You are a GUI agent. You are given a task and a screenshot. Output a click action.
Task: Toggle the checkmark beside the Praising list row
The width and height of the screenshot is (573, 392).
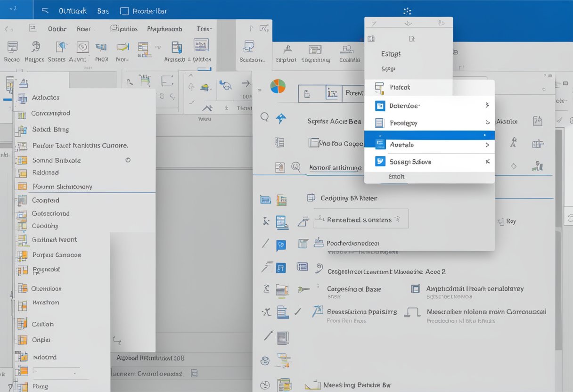pyautogui.click(x=298, y=312)
